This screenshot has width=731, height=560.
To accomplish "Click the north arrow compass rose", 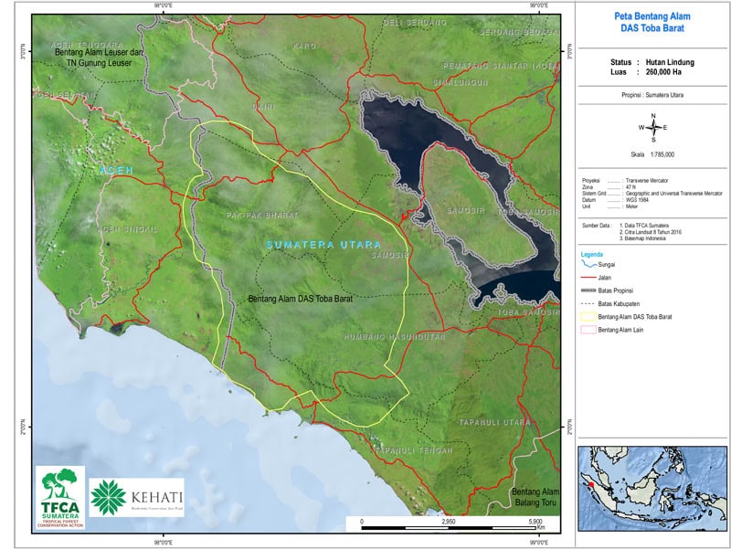I will tap(652, 128).
